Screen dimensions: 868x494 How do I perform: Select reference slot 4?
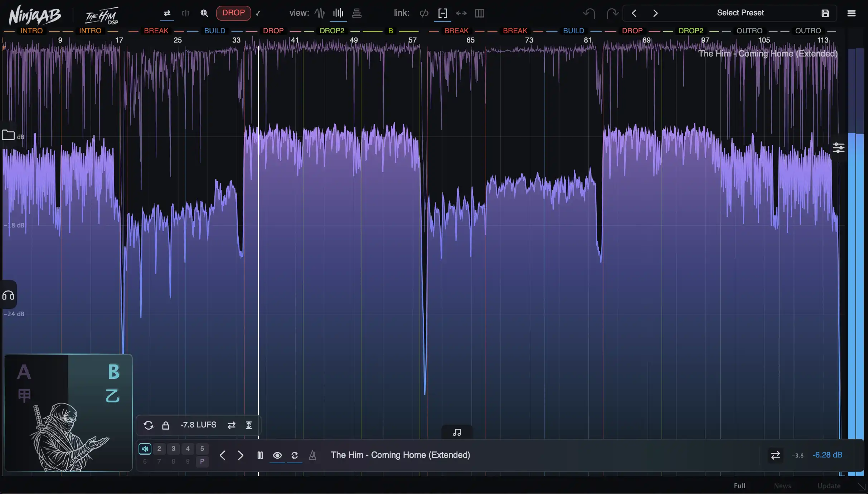pos(188,449)
